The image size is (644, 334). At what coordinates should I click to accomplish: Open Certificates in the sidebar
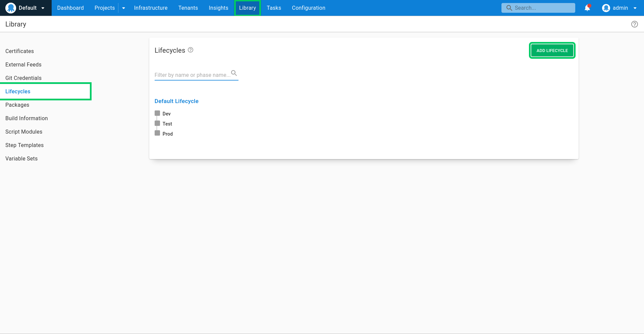coord(19,51)
